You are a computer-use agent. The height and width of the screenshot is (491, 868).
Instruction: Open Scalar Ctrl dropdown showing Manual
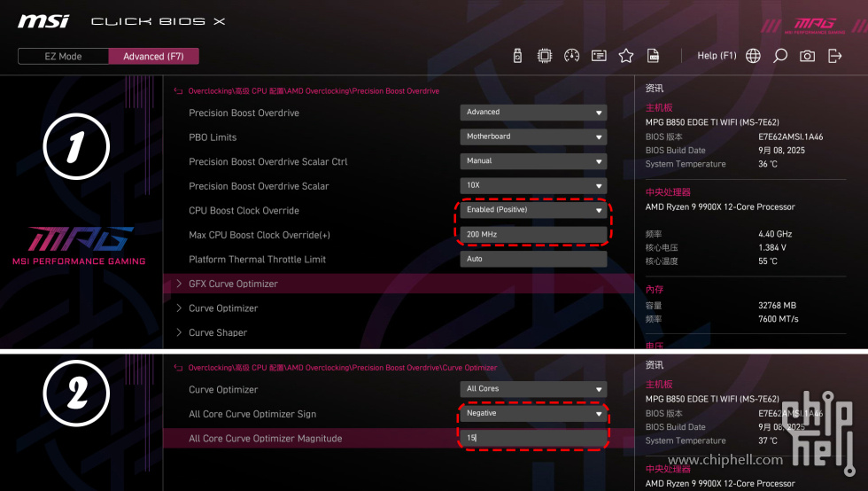pyautogui.click(x=533, y=161)
